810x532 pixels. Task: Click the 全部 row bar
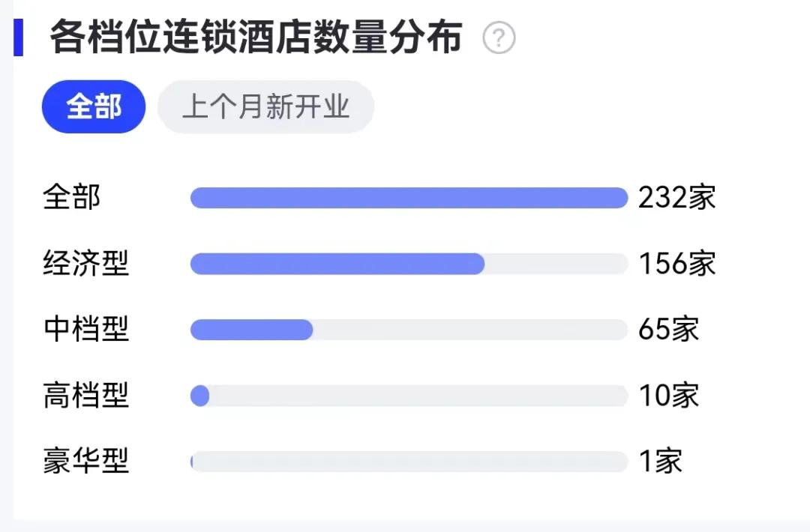(x=409, y=198)
